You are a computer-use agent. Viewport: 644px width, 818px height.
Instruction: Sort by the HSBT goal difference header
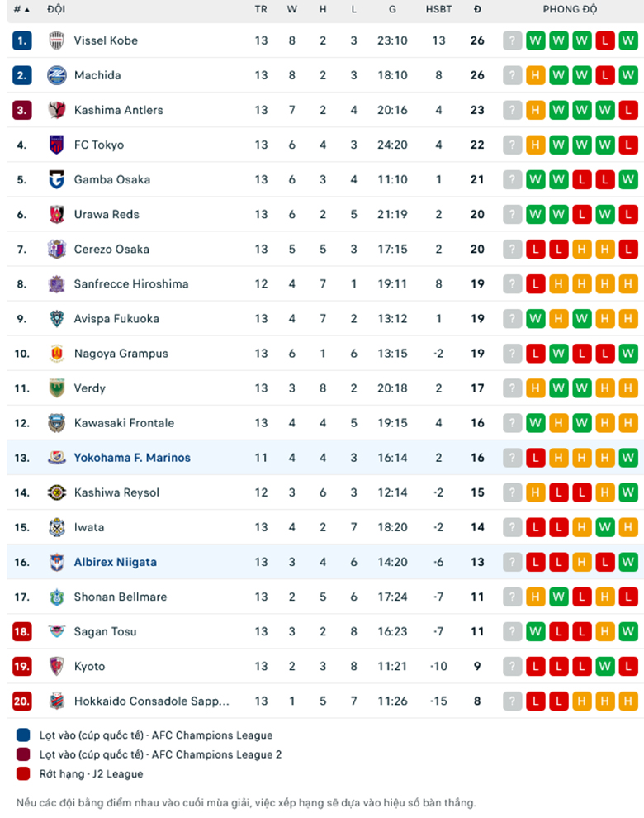click(x=438, y=9)
